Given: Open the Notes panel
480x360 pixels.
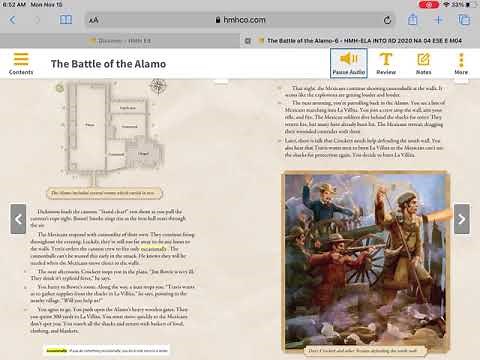Looking at the screenshot, I should [423, 63].
